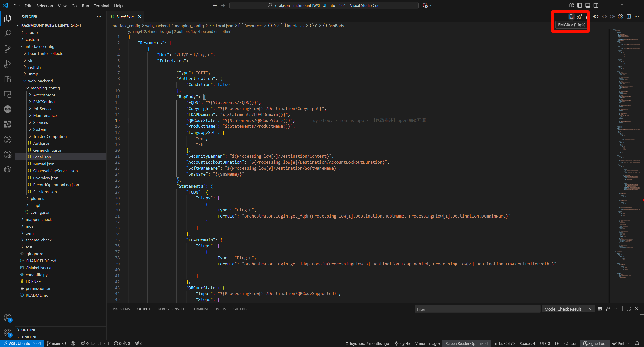Click the Launchpad status bar button
This screenshot has height=347, width=644.
coord(95,343)
